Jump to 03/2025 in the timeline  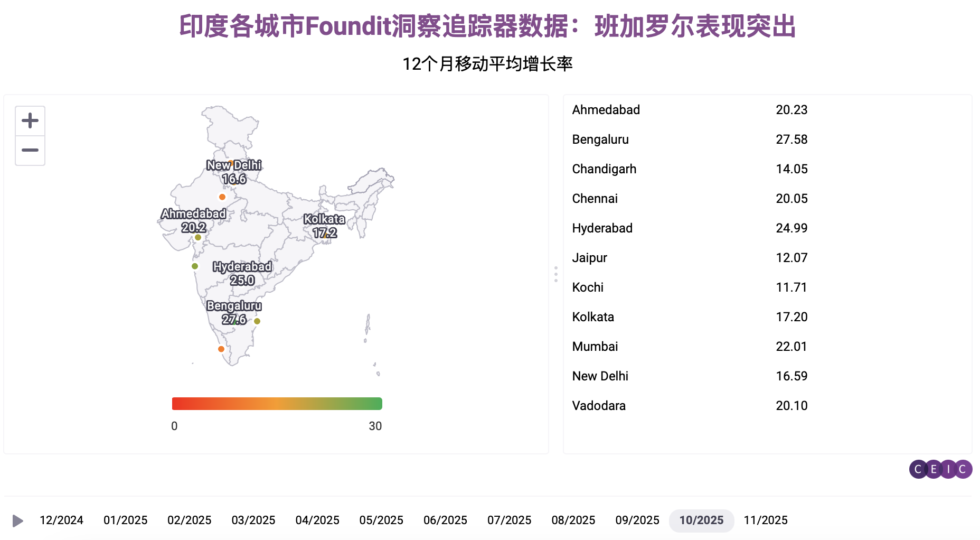click(x=253, y=520)
